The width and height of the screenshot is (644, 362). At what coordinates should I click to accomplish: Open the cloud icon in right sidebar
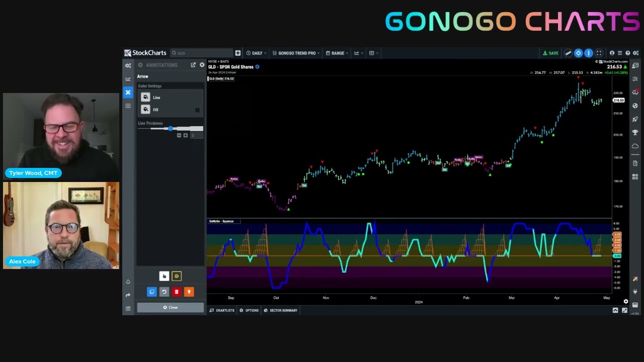[635, 146]
